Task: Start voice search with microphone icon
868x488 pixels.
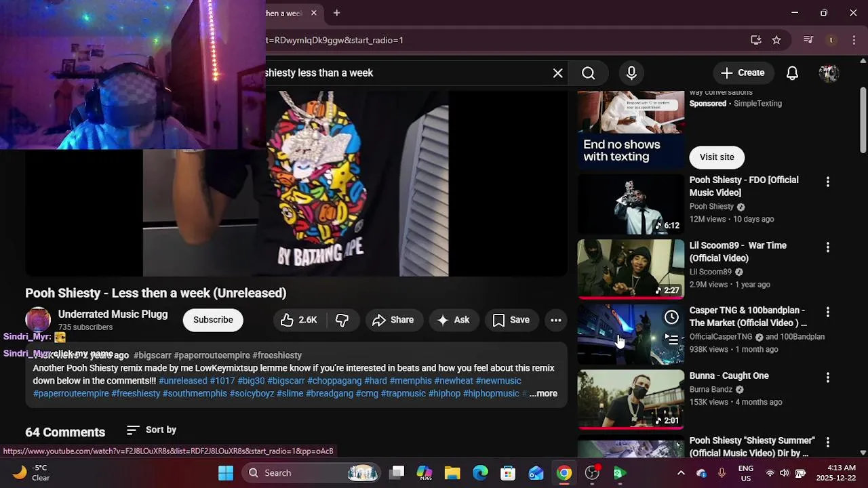Action: pyautogui.click(x=631, y=73)
